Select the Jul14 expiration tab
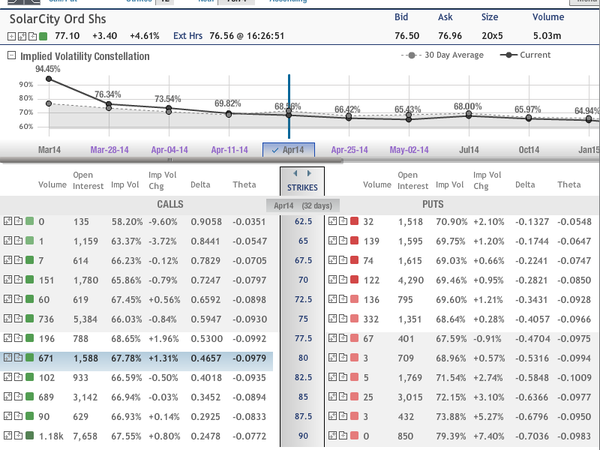Image resolution: width=600 pixels, height=450 pixels. click(469, 150)
